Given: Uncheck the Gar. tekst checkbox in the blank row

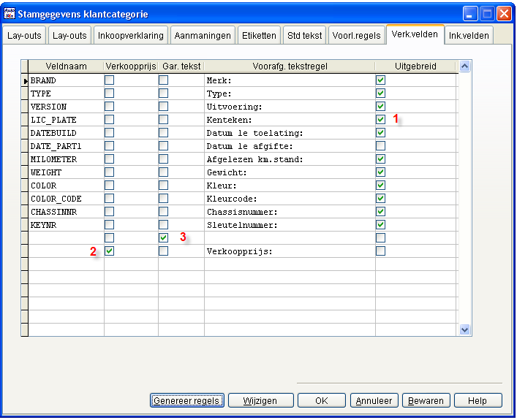Looking at the screenshot, I should pos(163,238).
